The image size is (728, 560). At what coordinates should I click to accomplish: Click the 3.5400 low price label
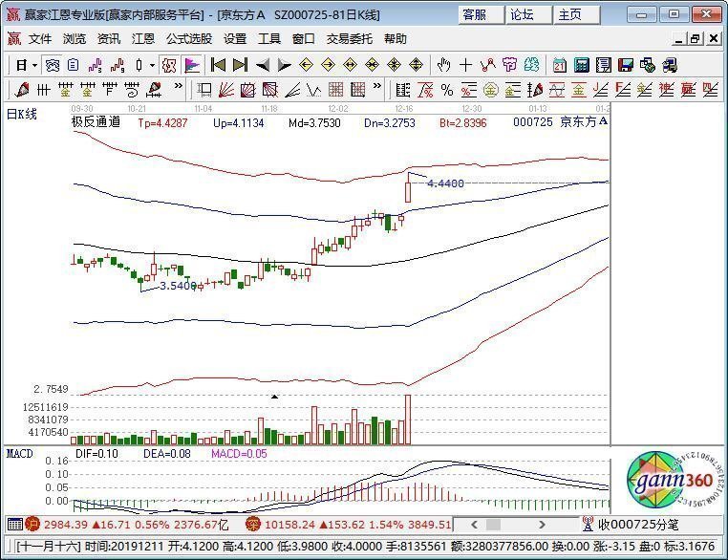click(x=178, y=286)
